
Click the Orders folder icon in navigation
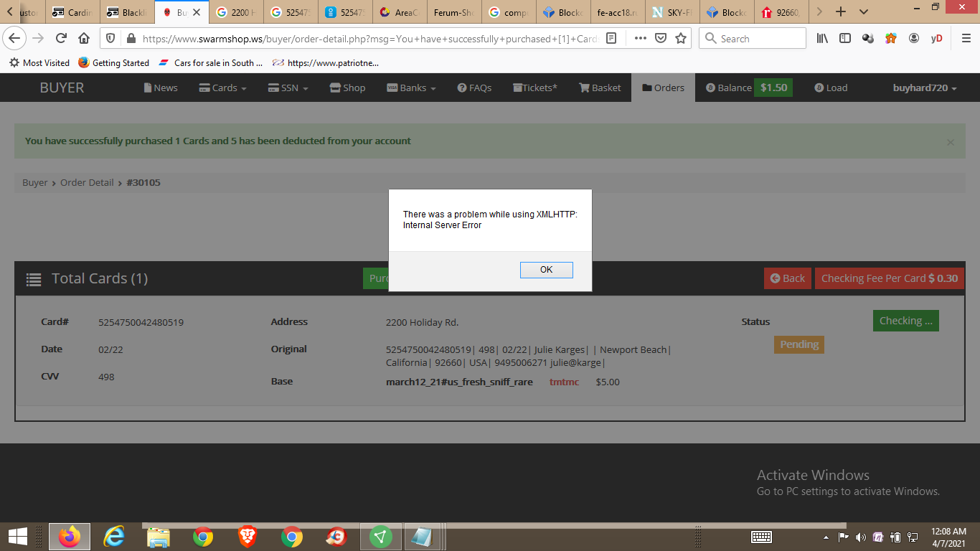point(644,88)
